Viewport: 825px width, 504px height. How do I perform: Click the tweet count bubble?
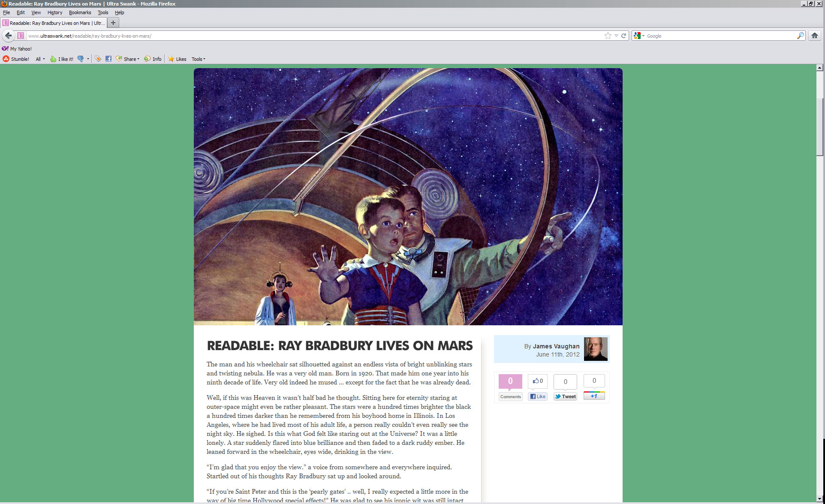pyautogui.click(x=565, y=381)
